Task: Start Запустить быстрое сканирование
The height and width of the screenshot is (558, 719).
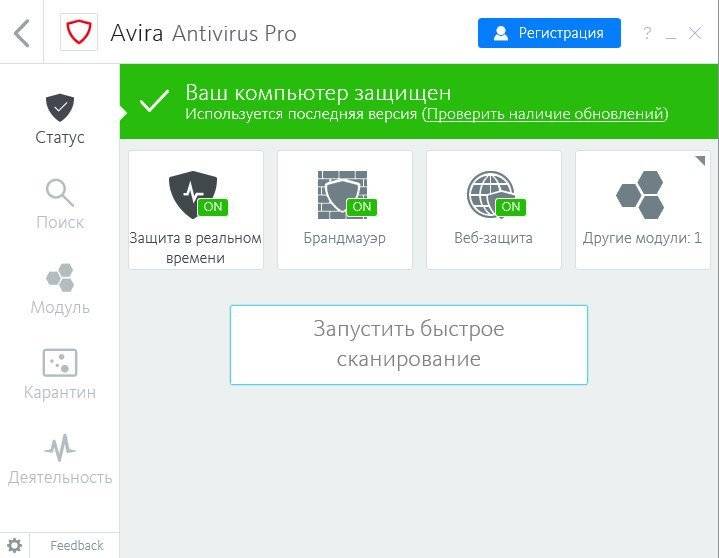Action: click(x=409, y=345)
